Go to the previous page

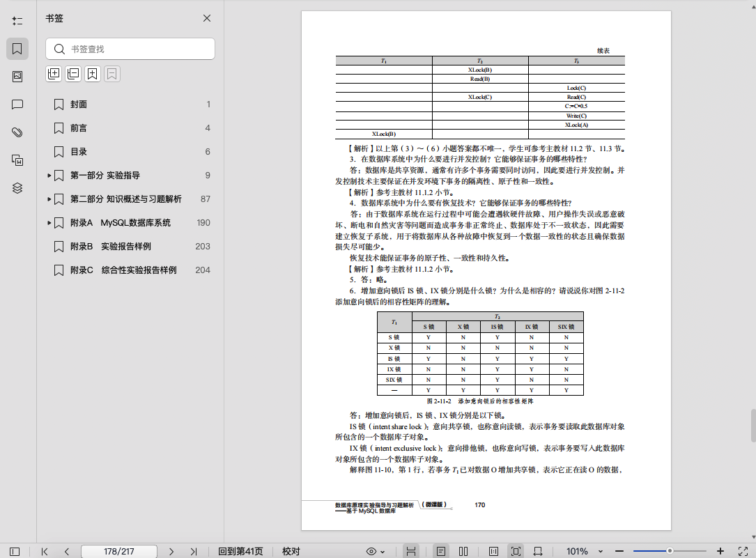pos(67,551)
